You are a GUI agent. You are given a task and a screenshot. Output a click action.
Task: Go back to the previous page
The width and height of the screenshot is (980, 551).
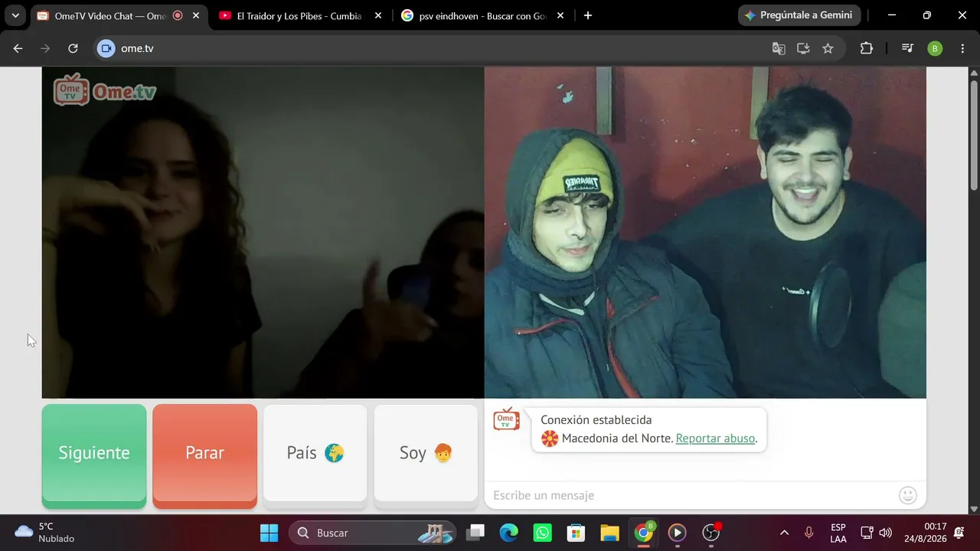18,48
